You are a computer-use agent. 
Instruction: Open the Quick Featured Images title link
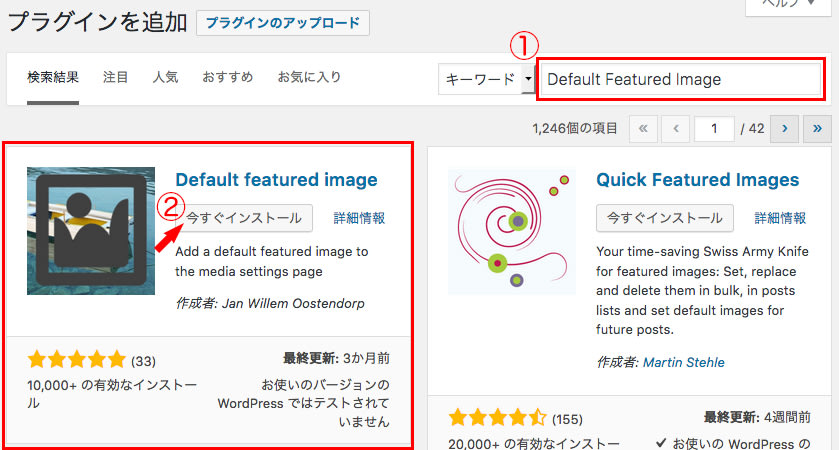(697, 180)
